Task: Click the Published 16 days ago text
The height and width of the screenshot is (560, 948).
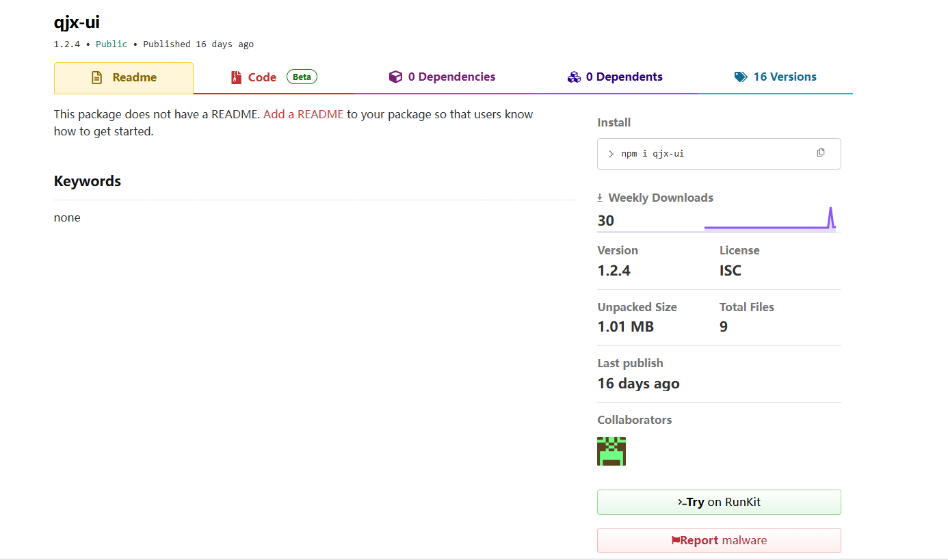Action: pos(198,44)
